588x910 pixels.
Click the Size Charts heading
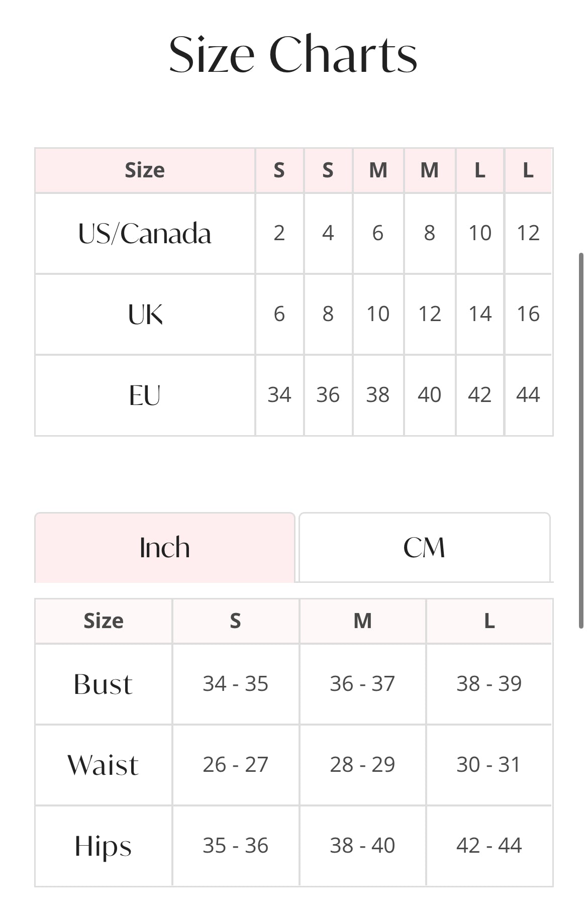pyautogui.click(x=293, y=54)
